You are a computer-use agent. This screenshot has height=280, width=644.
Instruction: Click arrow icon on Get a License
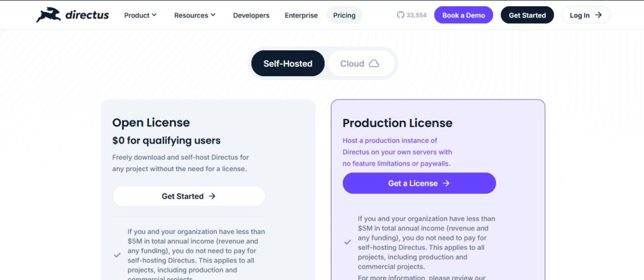point(446,183)
